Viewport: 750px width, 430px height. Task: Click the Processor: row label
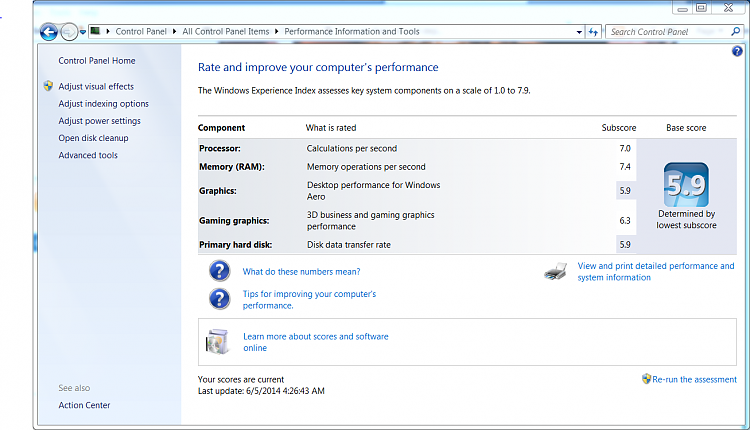(220, 148)
